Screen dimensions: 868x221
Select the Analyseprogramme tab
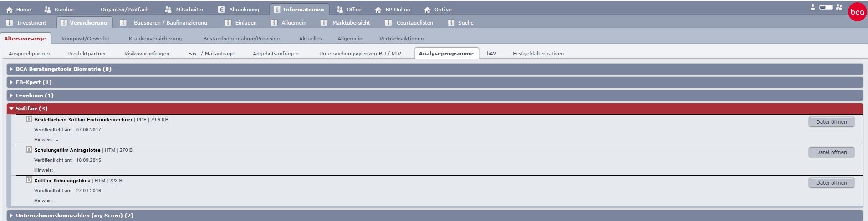tap(446, 54)
